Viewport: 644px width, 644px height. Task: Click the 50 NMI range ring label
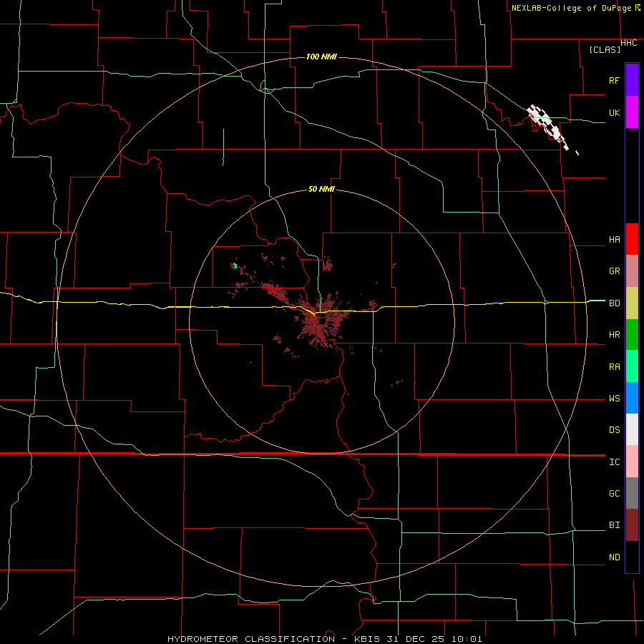pos(321,189)
